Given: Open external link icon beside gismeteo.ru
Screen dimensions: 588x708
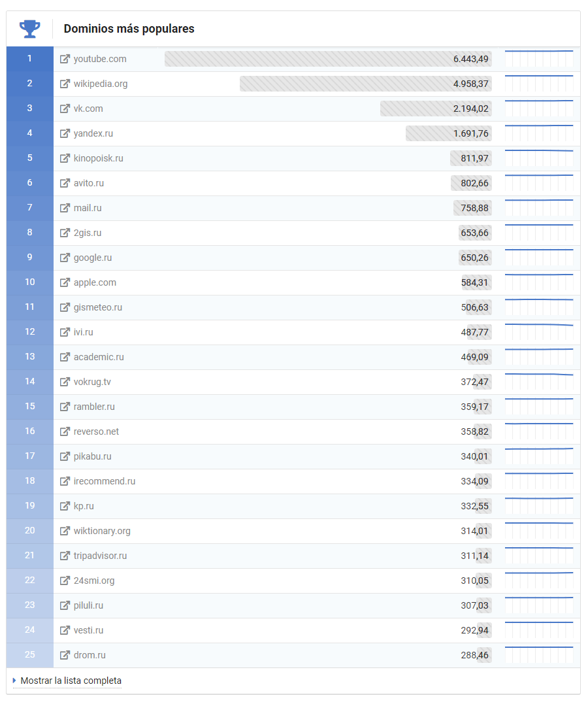Looking at the screenshot, I should pos(65,307).
